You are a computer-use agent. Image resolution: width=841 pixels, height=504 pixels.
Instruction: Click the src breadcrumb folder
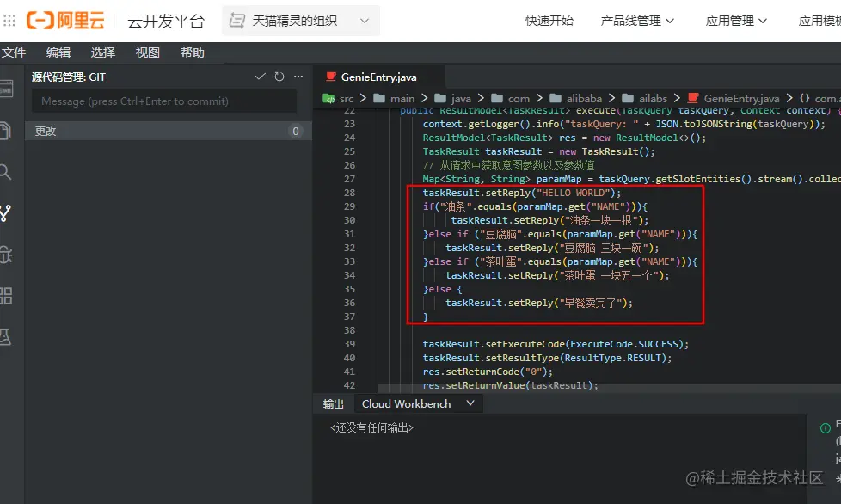[x=339, y=99]
